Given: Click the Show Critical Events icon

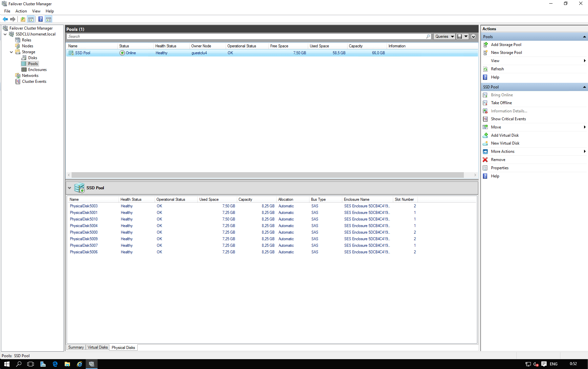Looking at the screenshot, I should pos(486,119).
